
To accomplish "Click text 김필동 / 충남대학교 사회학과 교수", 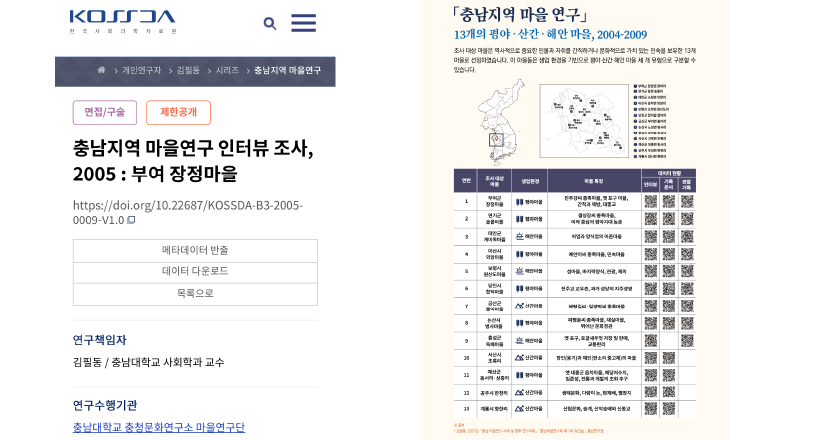I will pyautogui.click(x=149, y=362).
